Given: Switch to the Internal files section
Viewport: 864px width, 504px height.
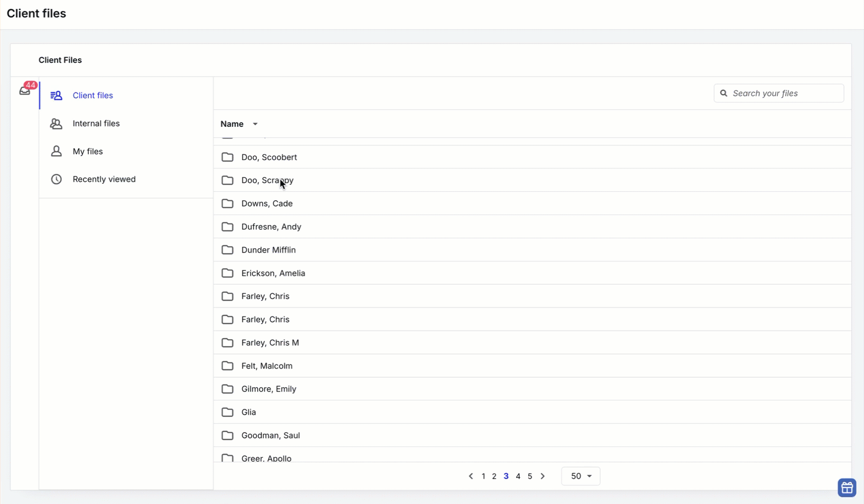Looking at the screenshot, I should point(96,124).
